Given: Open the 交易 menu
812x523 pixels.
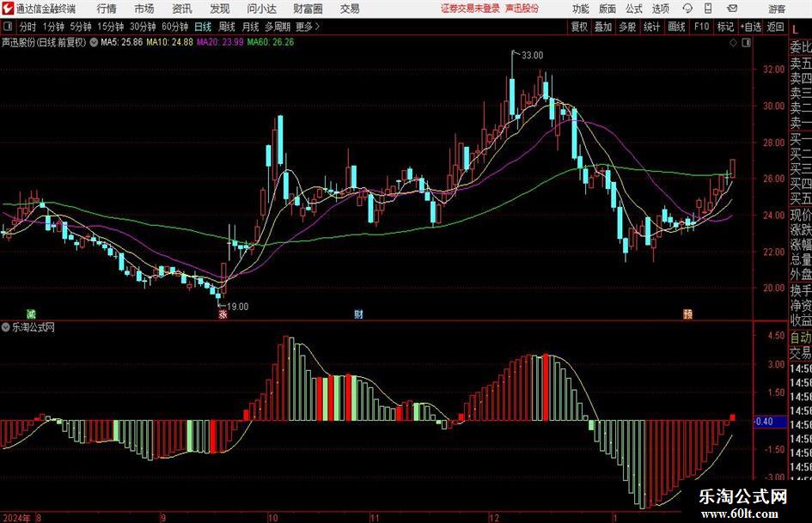Looking at the screenshot, I should pos(350,9).
